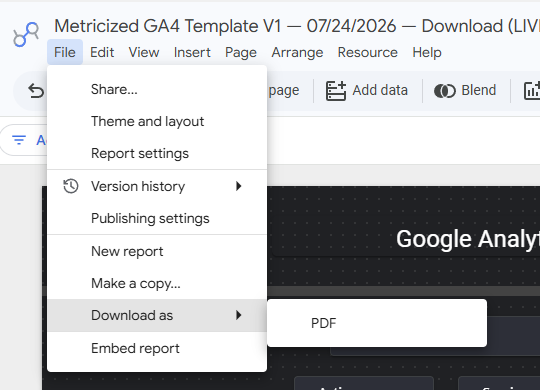The image size is (540, 390).
Task: Select PDF in Download submenu
Action: (x=377, y=323)
